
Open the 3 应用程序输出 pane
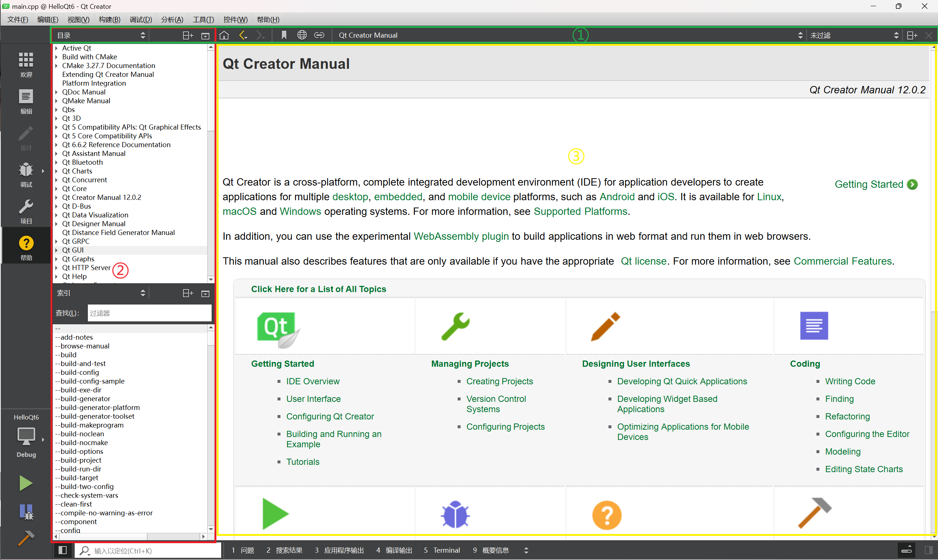coord(339,550)
